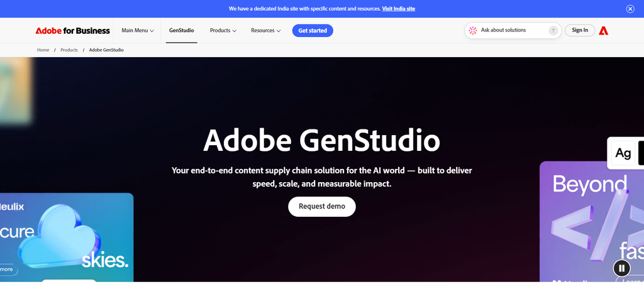Image resolution: width=644 pixels, height=294 pixels.
Task: Click the Adobe GenStudio headline
Action: pos(322,140)
